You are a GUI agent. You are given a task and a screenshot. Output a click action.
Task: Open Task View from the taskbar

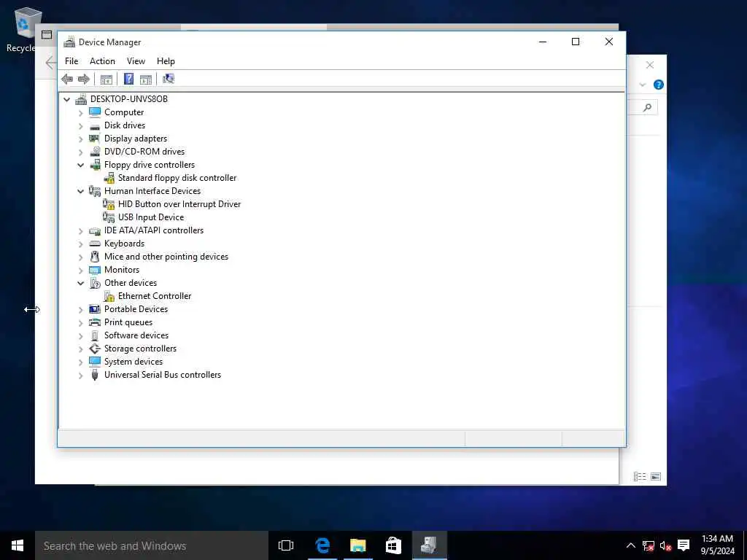coord(286,545)
